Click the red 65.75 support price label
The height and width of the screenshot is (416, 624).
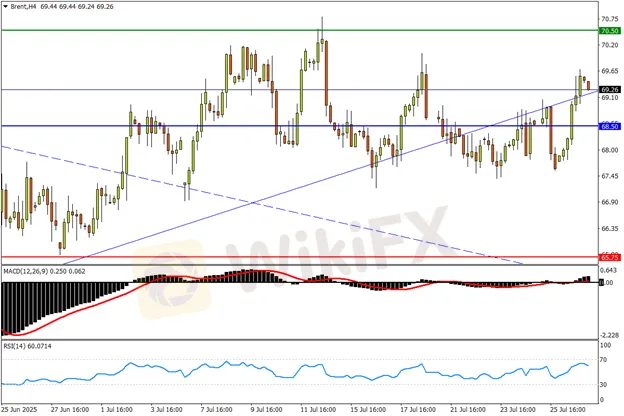[610, 258]
